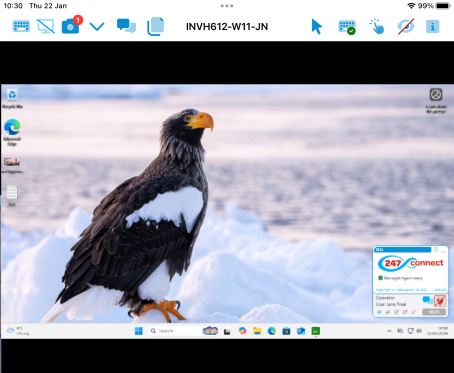Open the Windows Start menu
Screen dimensions: 454x373
point(139,331)
